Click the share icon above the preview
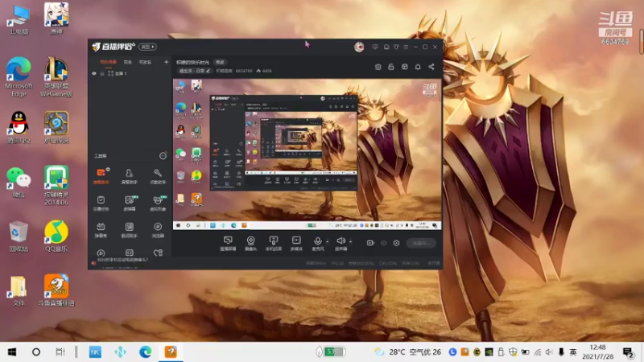Viewport: 644px width, 362px height. pos(431,67)
